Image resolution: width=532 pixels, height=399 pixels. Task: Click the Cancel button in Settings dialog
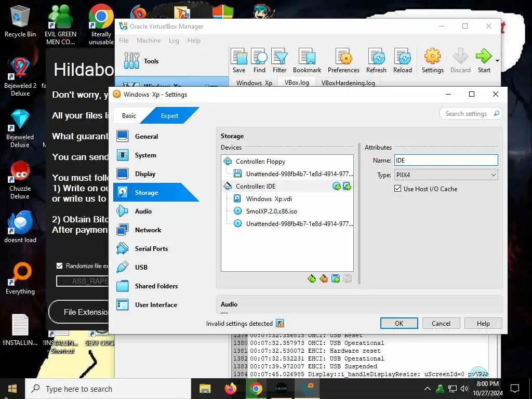coord(441,323)
